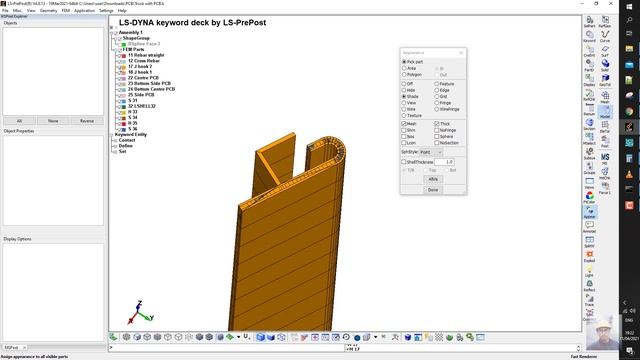Click the command line input field
This screenshot has height=360, width=640.
tap(227, 348)
